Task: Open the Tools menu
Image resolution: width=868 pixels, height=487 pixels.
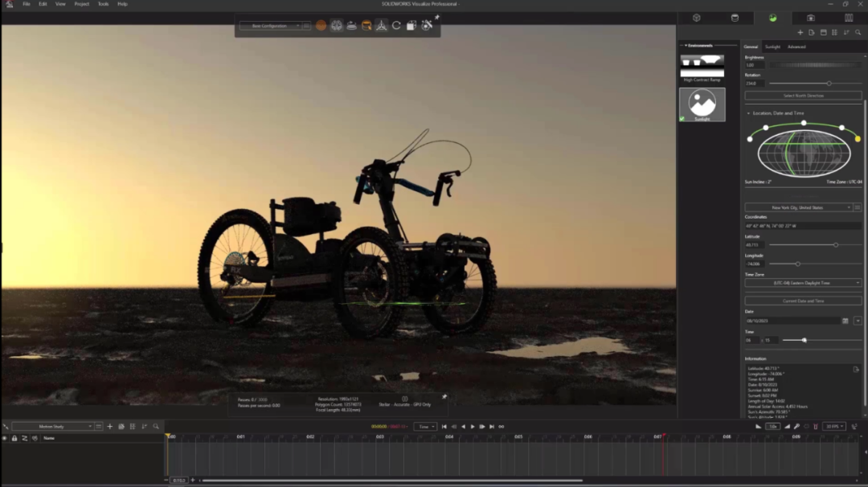Action: [103, 4]
